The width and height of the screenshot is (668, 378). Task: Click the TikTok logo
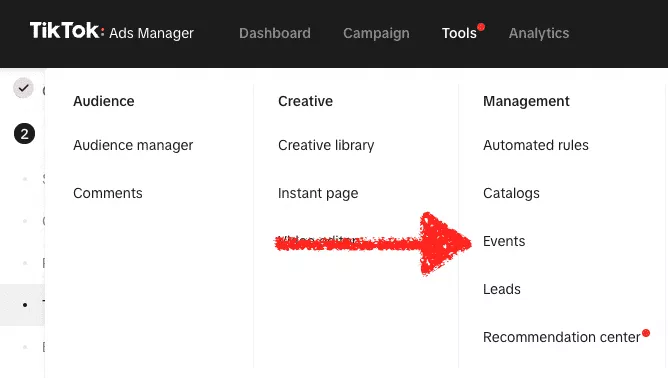pyautogui.click(x=67, y=31)
